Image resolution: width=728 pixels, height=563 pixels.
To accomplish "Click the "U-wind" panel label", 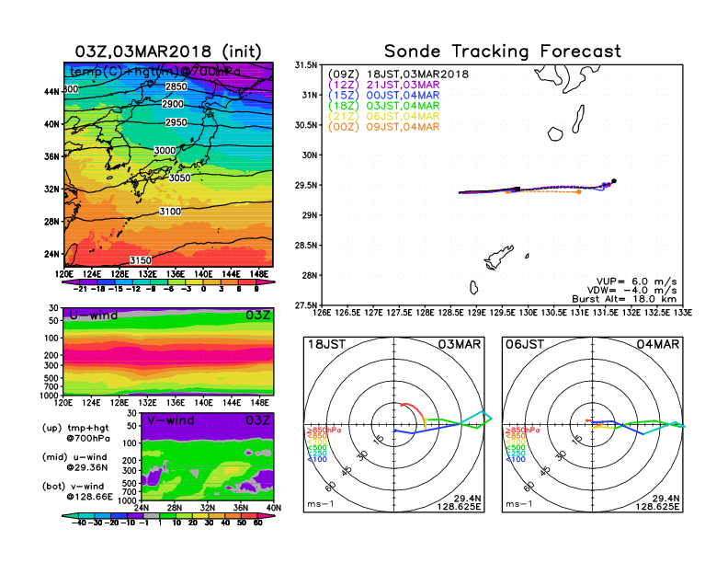I will pyautogui.click(x=94, y=315).
